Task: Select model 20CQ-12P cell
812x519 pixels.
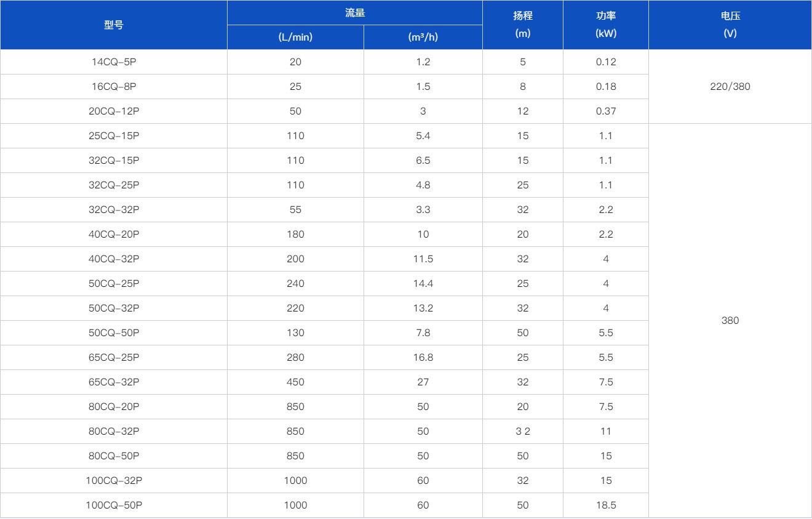Action: tap(114, 111)
